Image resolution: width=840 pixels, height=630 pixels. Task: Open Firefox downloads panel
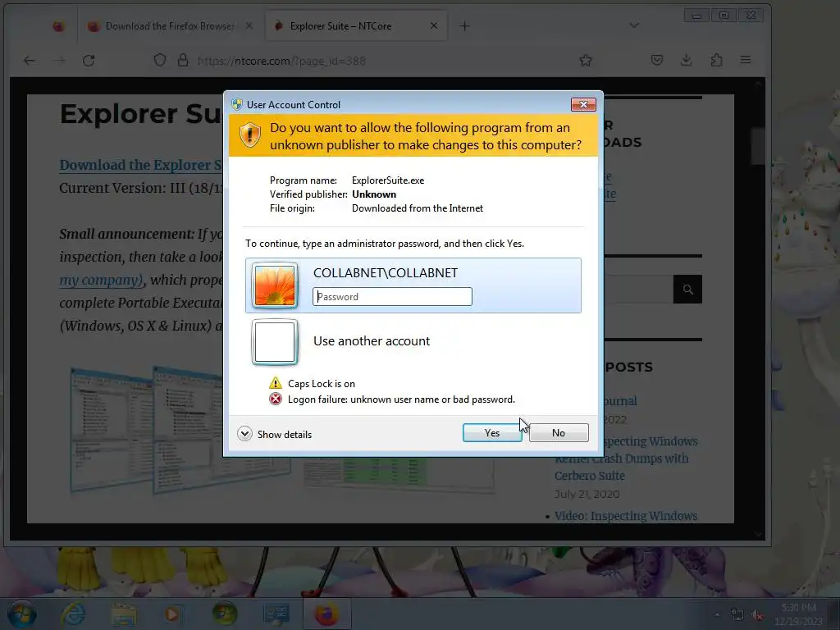click(x=687, y=60)
